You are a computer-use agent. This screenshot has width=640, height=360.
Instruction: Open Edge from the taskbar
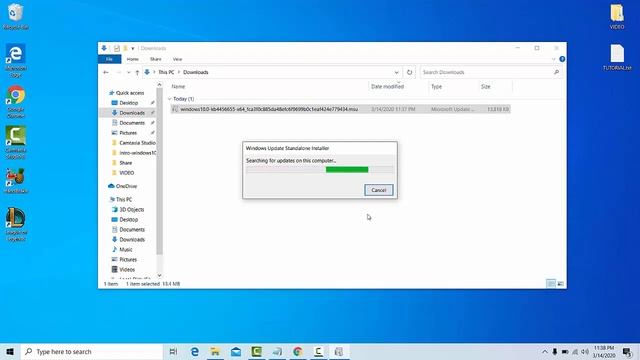[x=195, y=351]
